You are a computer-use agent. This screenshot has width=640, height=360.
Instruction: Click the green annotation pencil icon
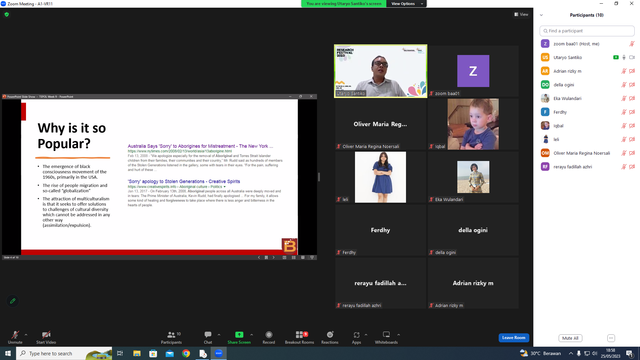coord(13,301)
